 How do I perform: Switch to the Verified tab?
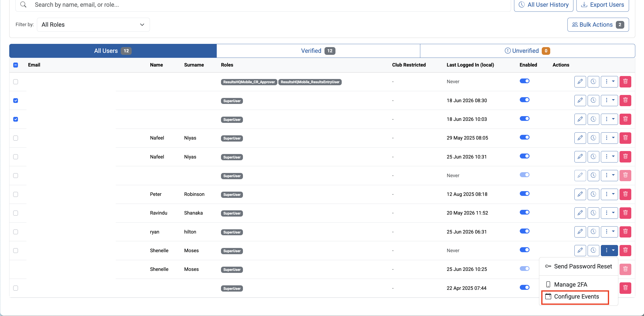click(318, 51)
